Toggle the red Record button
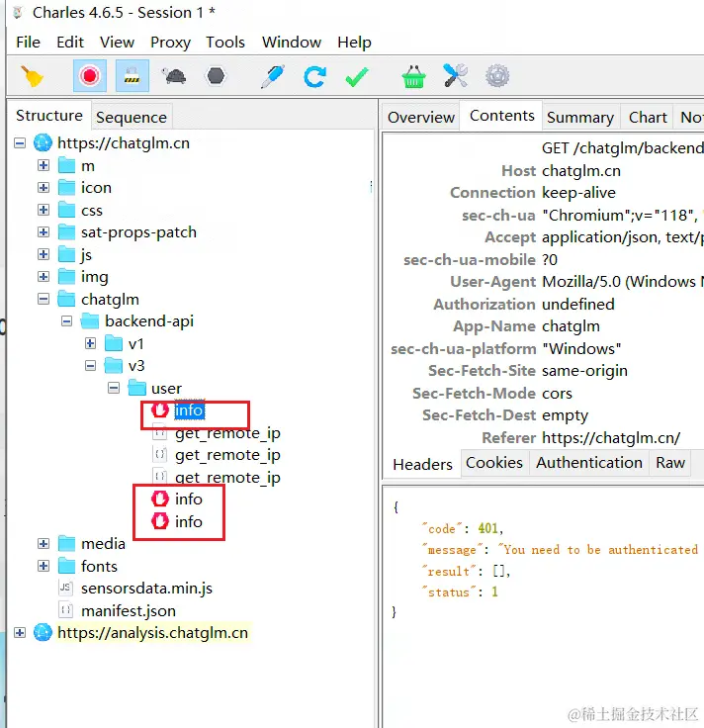Viewport: 704px width, 728px height. [90, 76]
